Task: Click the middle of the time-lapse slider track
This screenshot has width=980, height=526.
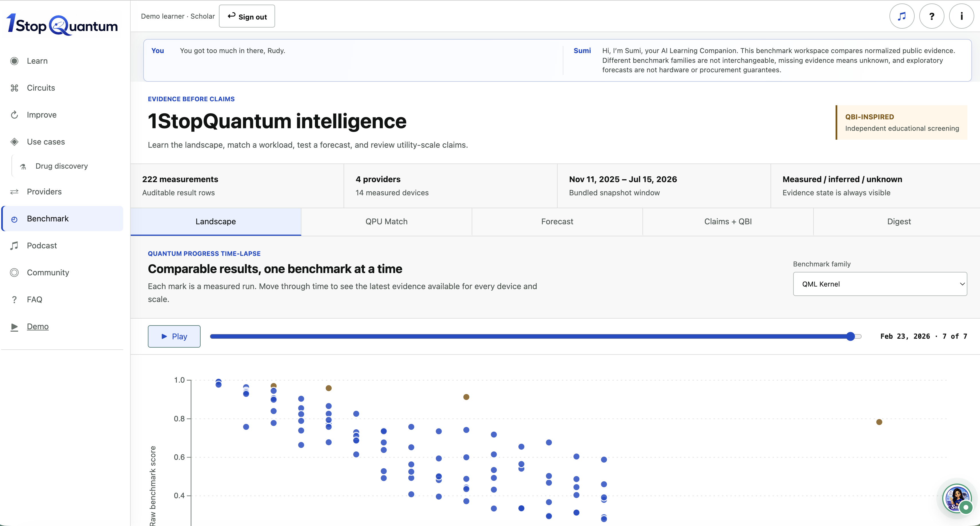Action: [536, 337]
